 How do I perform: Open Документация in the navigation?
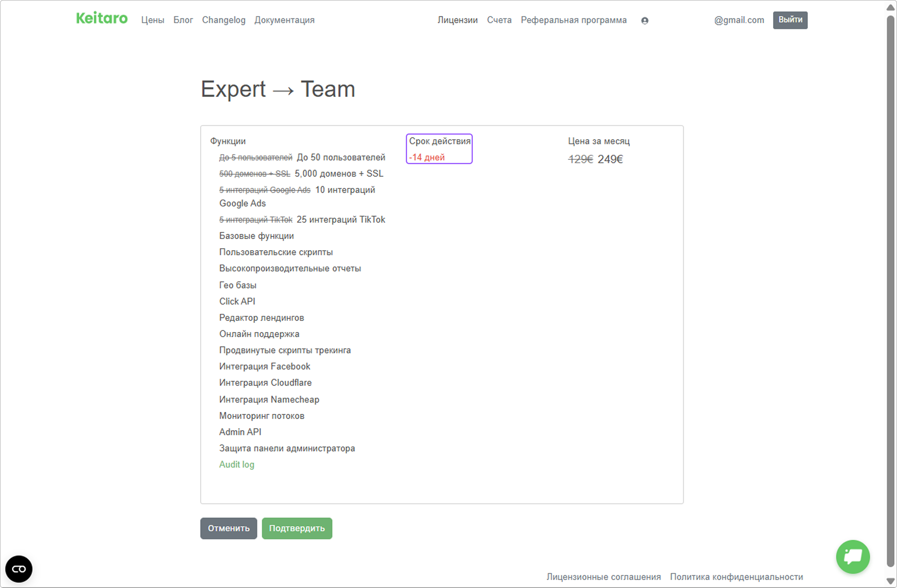pyautogui.click(x=285, y=20)
